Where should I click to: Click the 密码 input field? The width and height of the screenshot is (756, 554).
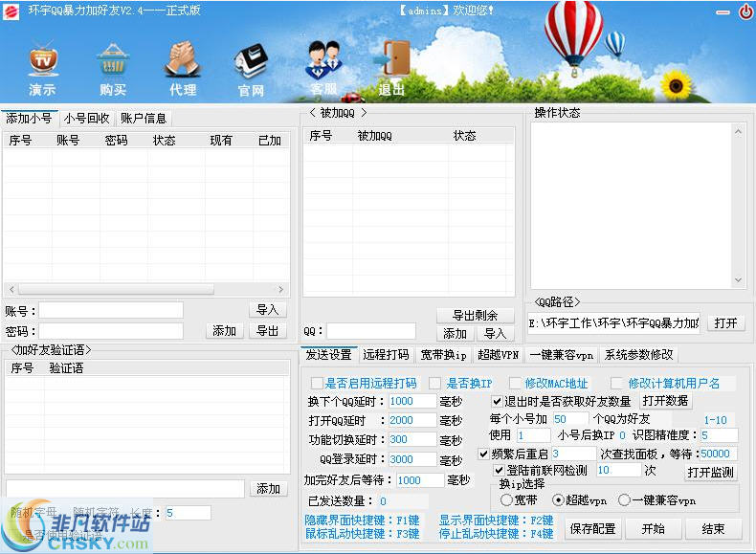tap(111, 331)
